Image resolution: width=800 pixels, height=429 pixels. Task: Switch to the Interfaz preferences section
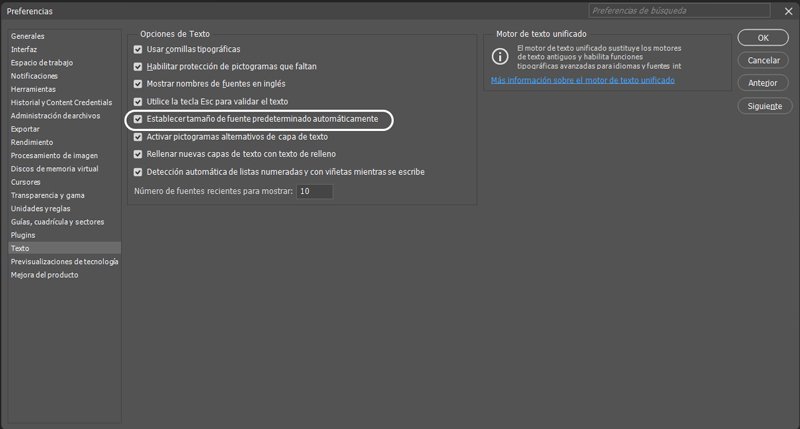(x=24, y=49)
